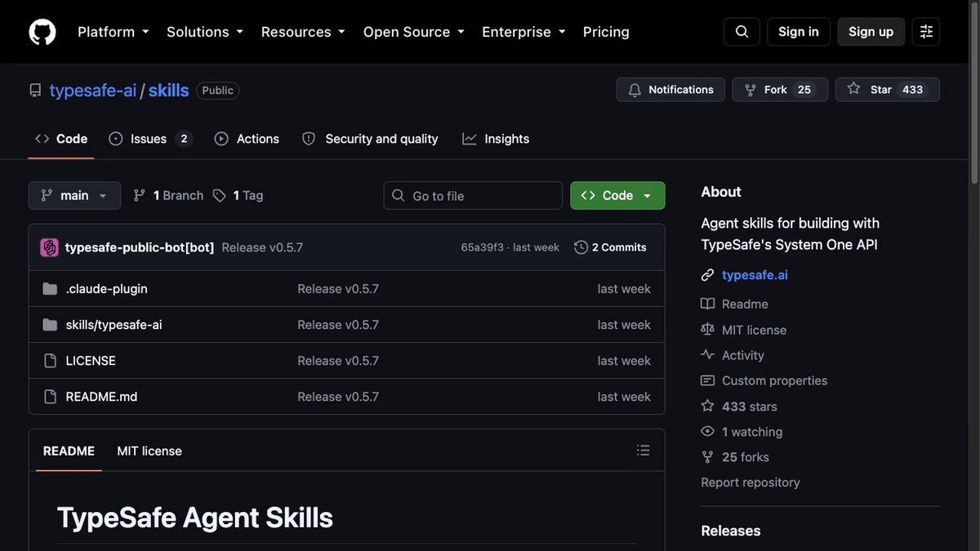Expand the Resources menu

303,32
